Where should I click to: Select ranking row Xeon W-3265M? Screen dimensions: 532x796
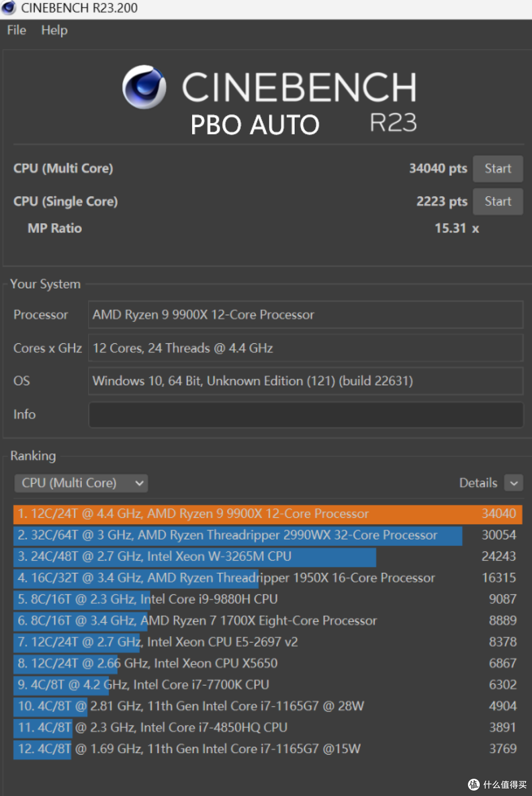pos(267,556)
